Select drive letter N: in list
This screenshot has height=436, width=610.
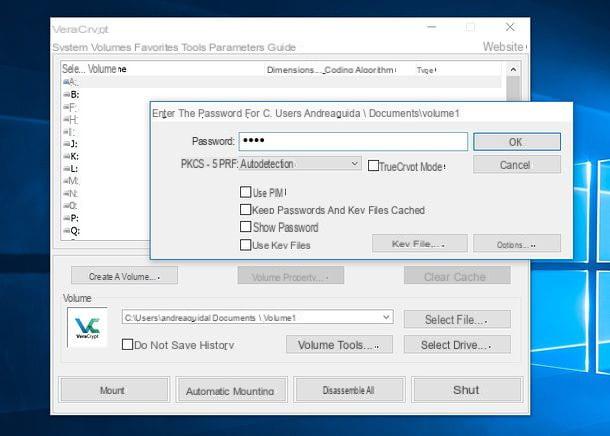tap(70, 193)
